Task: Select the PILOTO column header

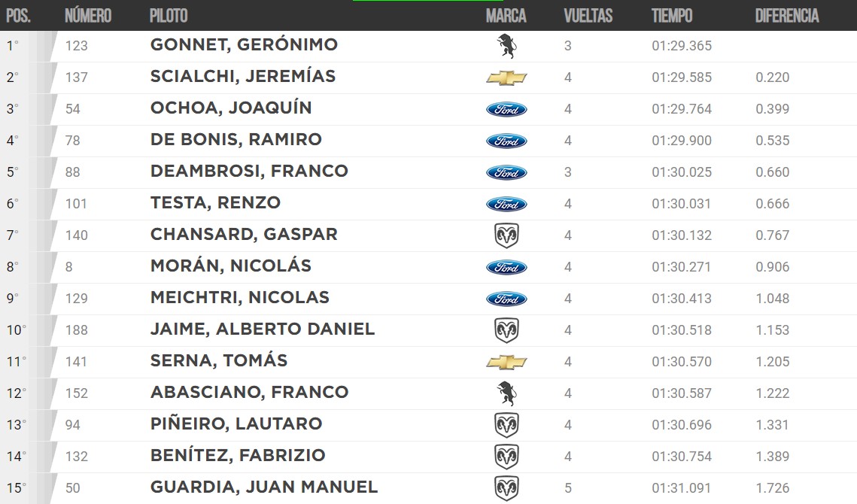Action: click(x=169, y=16)
